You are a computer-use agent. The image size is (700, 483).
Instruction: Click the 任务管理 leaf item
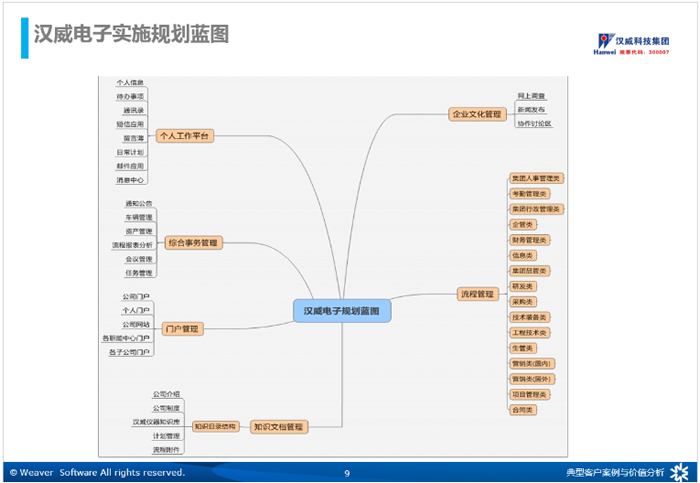(139, 273)
